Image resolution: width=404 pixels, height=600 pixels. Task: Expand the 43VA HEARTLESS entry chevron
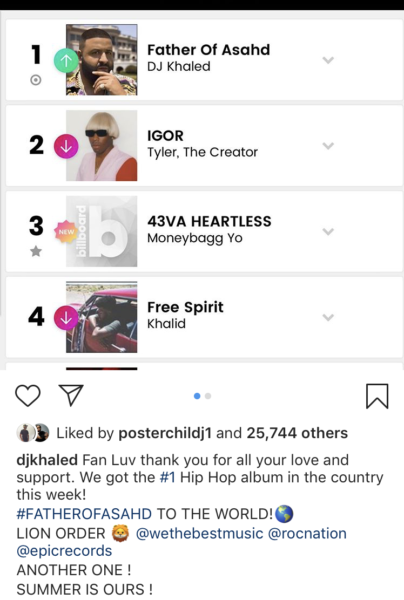pos(328,232)
